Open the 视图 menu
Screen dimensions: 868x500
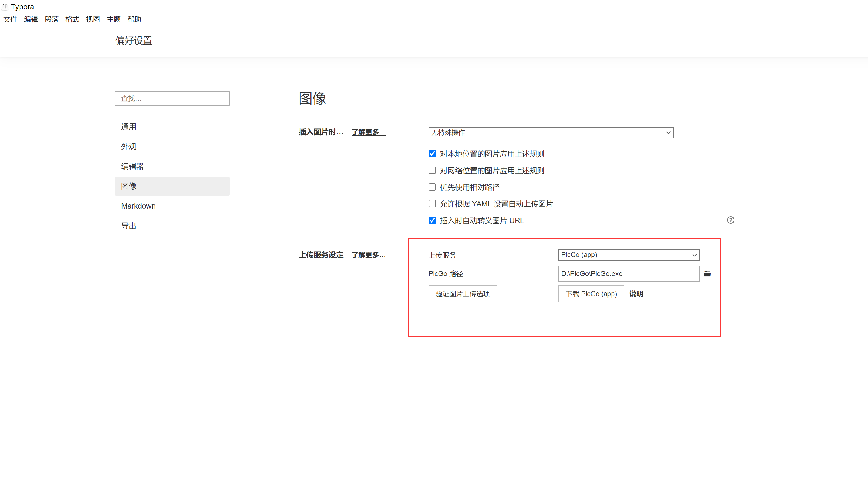pyautogui.click(x=93, y=19)
